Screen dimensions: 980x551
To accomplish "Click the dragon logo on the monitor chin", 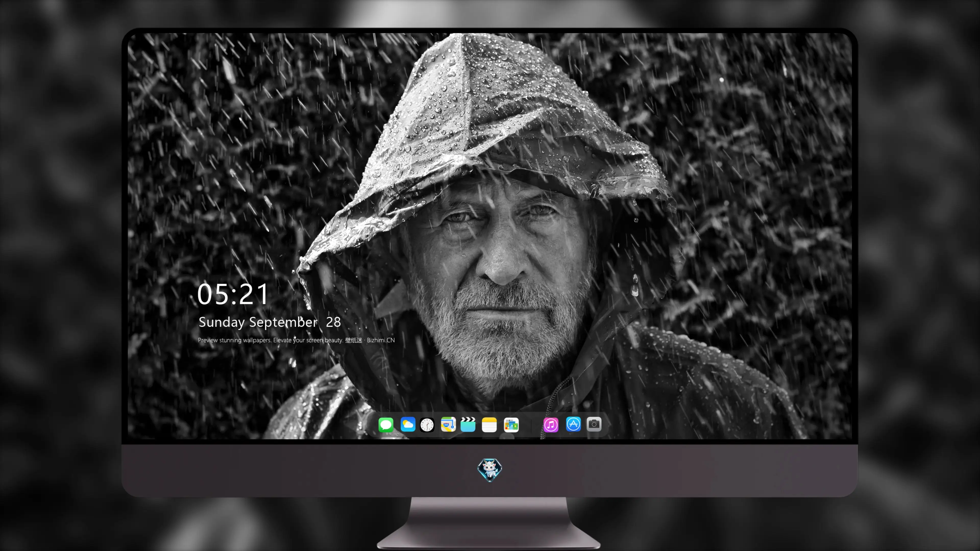I will pos(490,470).
